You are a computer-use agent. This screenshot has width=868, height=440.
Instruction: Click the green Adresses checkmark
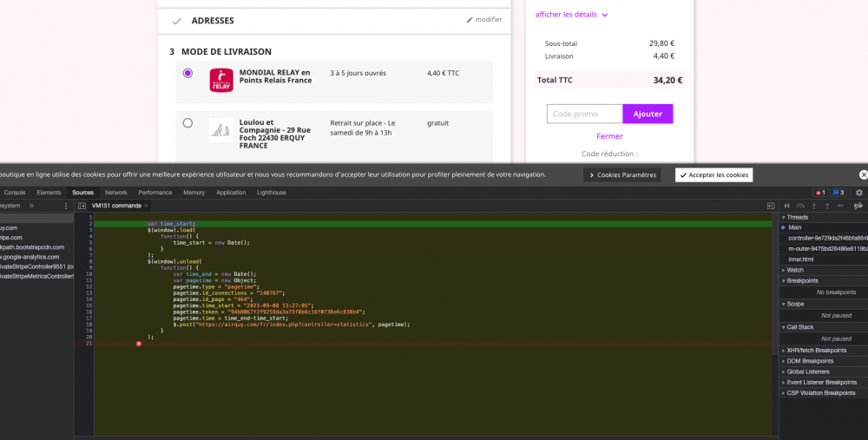[176, 21]
